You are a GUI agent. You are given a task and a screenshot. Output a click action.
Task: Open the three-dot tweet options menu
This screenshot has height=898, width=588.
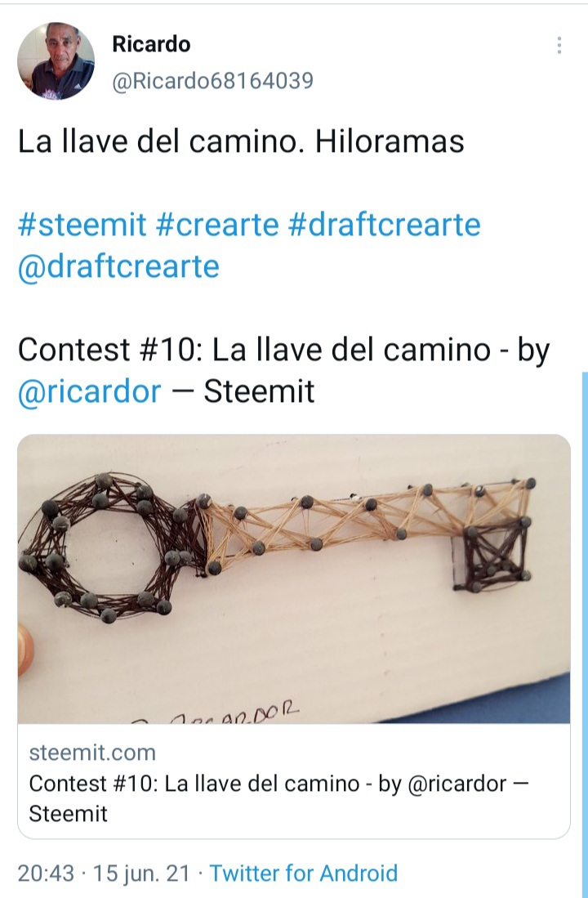click(x=559, y=45)
